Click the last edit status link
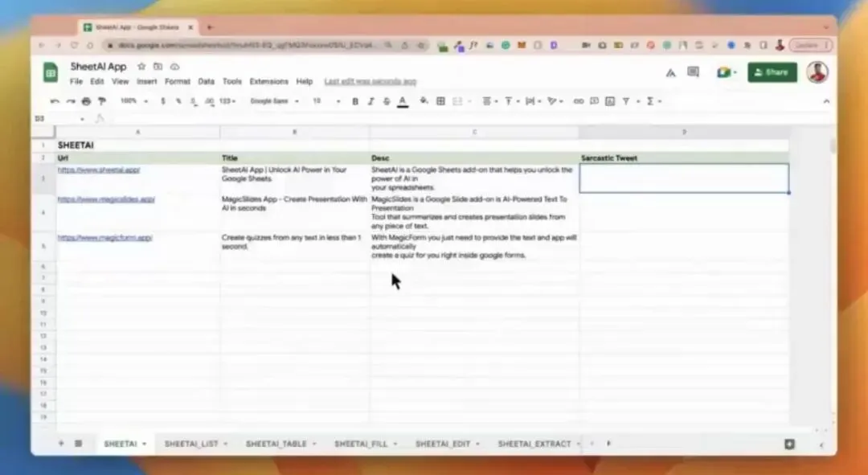This screenshot has width=868, height=475. tap(371, 81)
